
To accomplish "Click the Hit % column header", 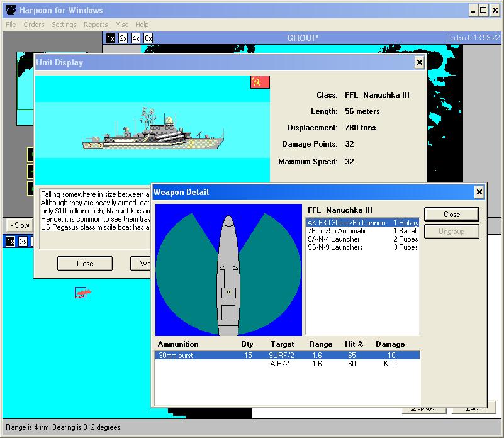I will [354, 344].
